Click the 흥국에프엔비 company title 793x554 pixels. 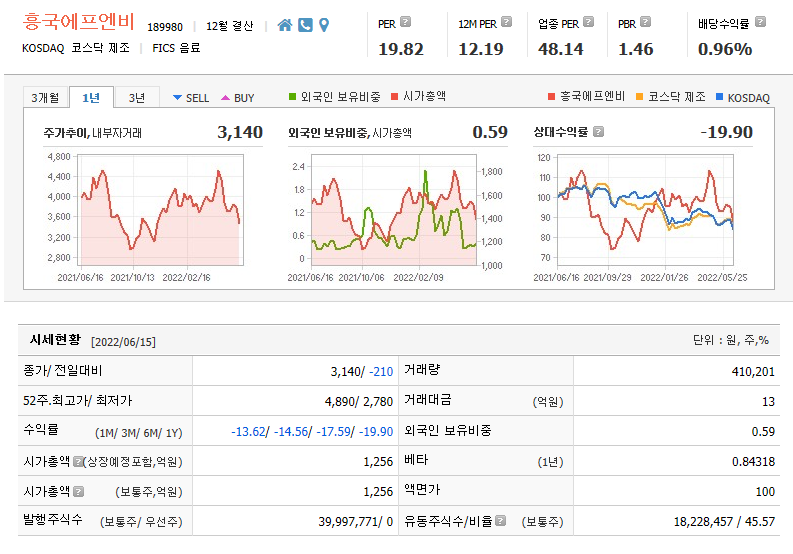pos(78,22)
